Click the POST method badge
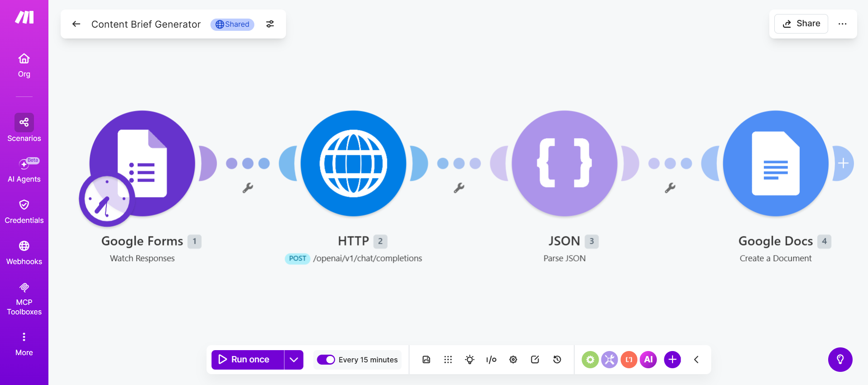The image size is (868, 385). click(x=297, y=258)
